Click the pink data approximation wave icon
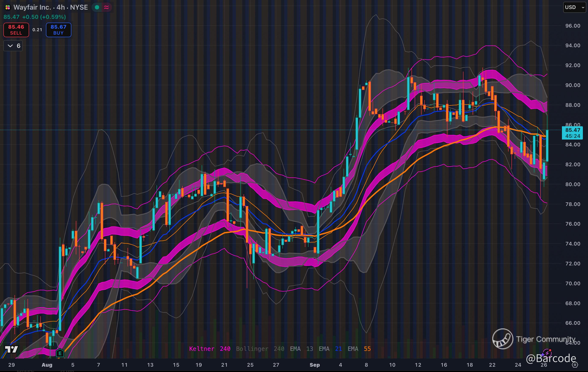Image resolution: width=588 pixels, height=372 pixels. click(x=106, y=7)
